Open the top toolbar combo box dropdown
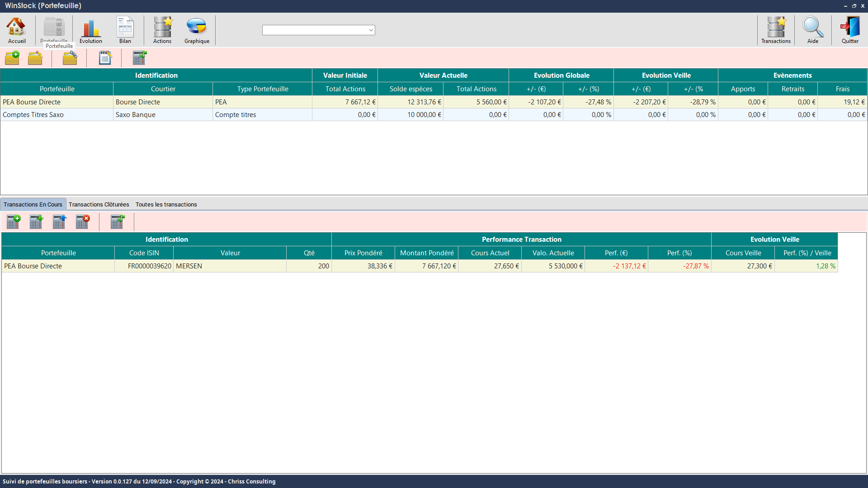 click(x=371, y=30)
